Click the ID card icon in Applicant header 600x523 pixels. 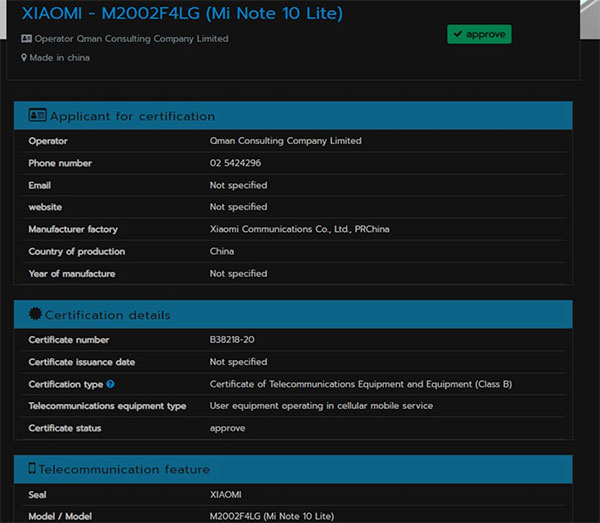(x=37, y=116)
